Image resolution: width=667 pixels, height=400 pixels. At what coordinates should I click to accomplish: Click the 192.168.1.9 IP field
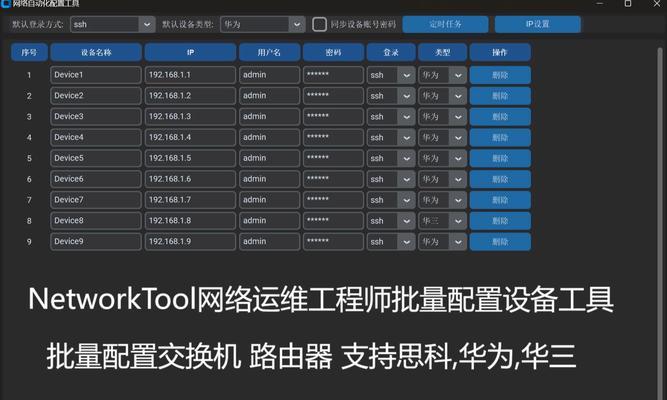point(190,242)
